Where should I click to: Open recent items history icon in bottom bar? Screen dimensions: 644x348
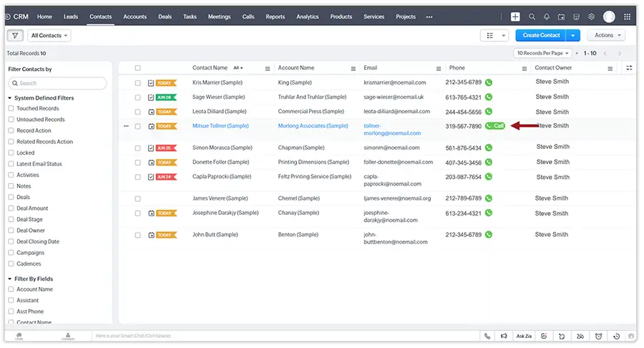pos(617,336)
